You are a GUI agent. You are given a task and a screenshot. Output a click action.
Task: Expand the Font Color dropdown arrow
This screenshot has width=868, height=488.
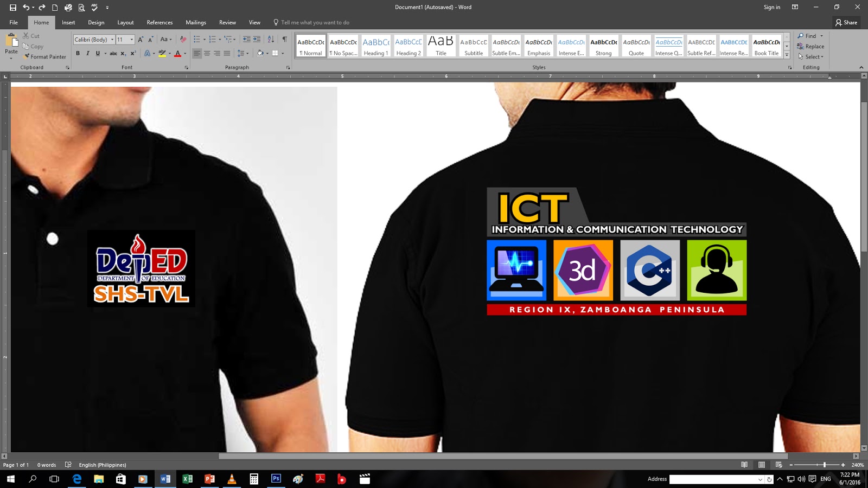185,53
